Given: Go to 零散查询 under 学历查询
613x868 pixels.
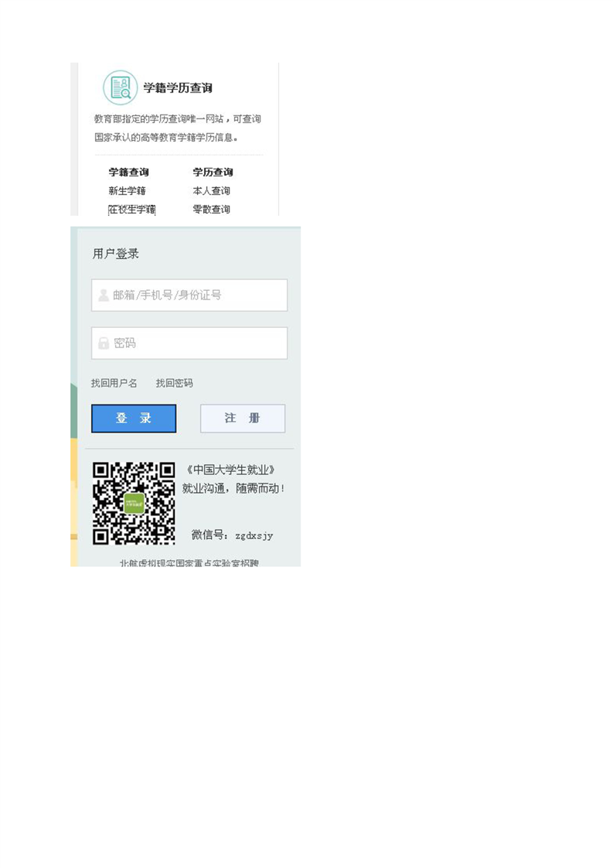Looking at the screenshot, I should click(211, 210).
